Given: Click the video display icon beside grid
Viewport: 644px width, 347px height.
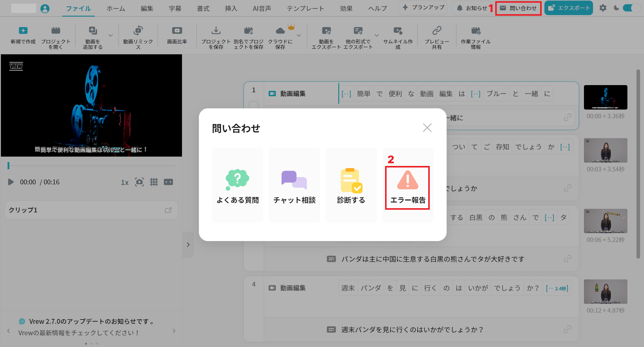Looking at the screenshot, I should (168, 182).
